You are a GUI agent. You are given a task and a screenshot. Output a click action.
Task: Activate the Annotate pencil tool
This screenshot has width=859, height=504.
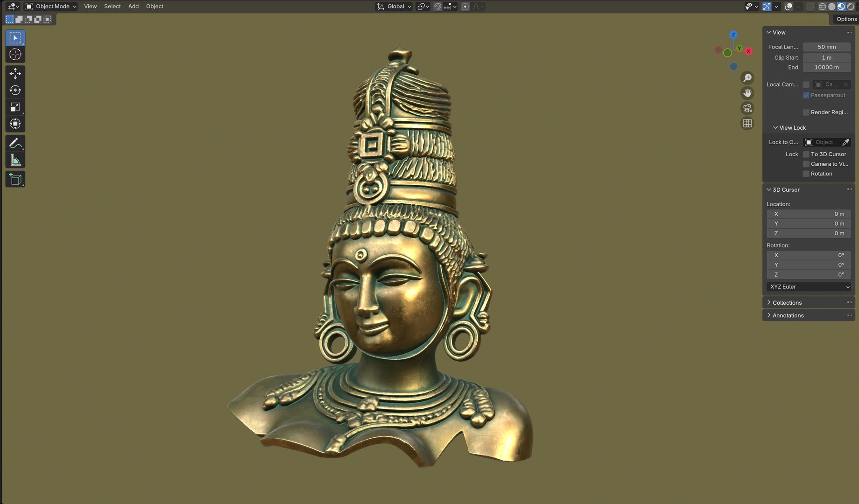[x=15, y=143]
